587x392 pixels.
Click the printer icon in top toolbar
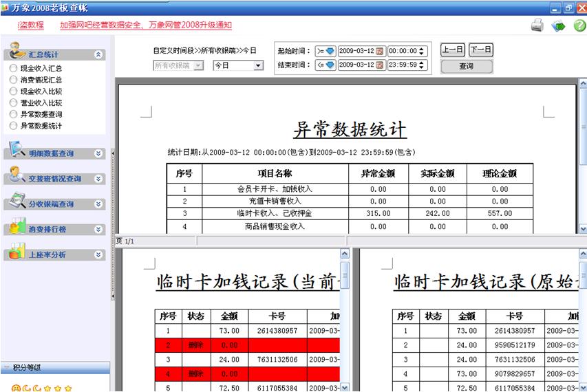coord(537,26)
